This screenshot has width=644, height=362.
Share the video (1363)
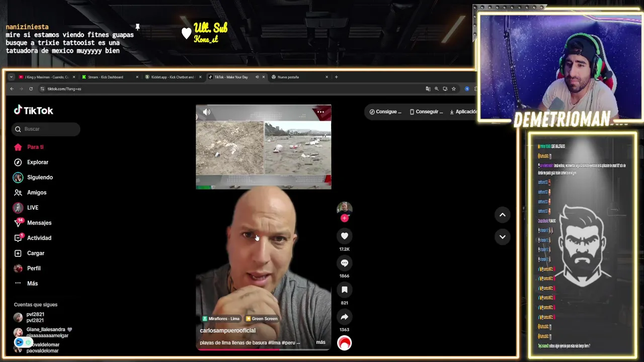pos(345,317)
